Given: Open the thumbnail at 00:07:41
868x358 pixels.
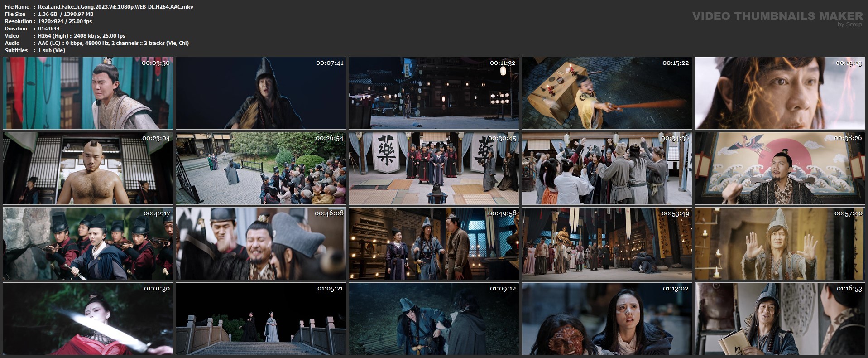Looking at the screenshot, I should (261, 93).
